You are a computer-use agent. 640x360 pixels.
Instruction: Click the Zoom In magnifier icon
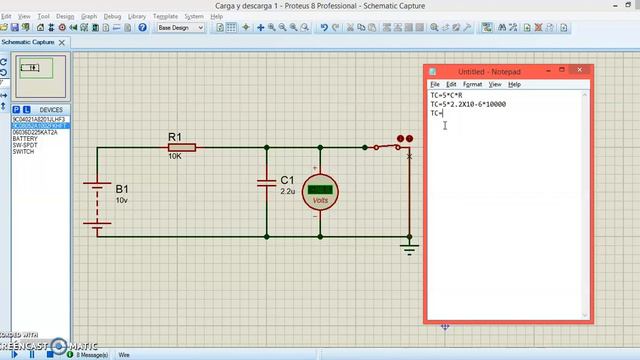271,27
